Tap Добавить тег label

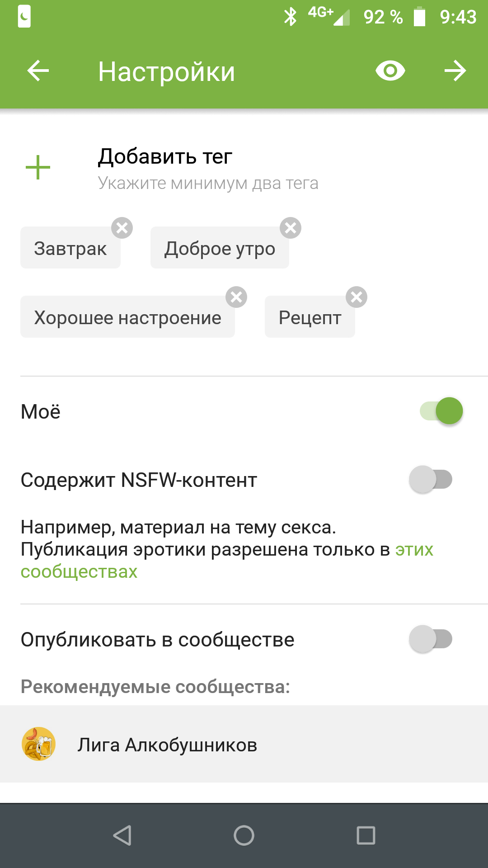165,157
